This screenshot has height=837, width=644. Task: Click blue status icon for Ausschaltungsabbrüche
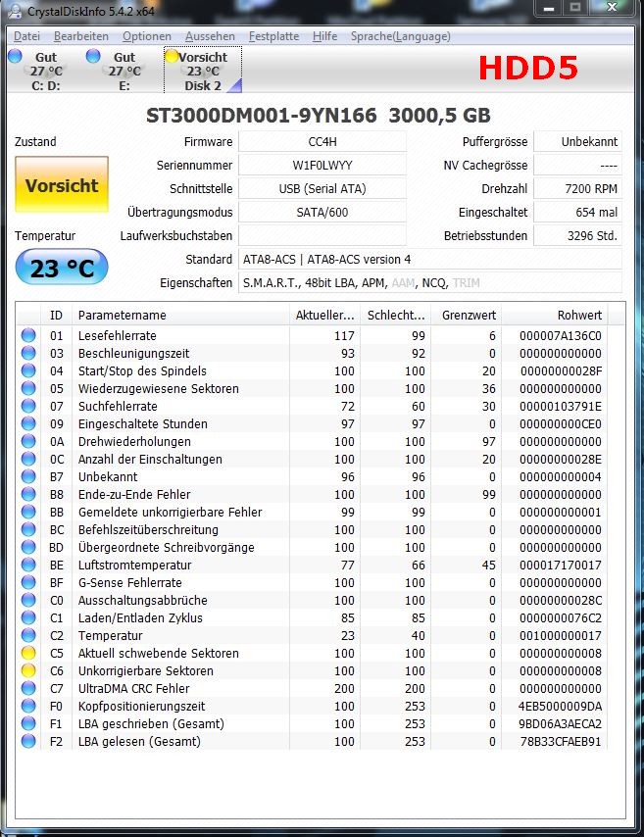(28, 600)
